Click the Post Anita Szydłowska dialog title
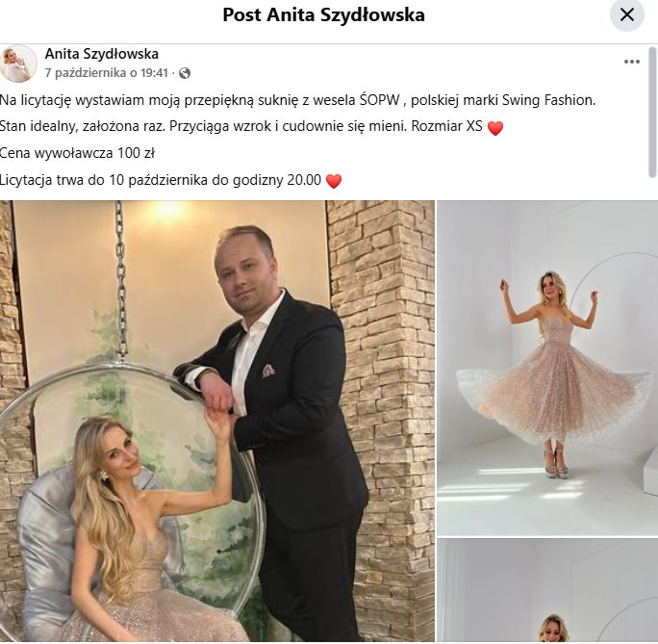 click(x=323, y=15)
